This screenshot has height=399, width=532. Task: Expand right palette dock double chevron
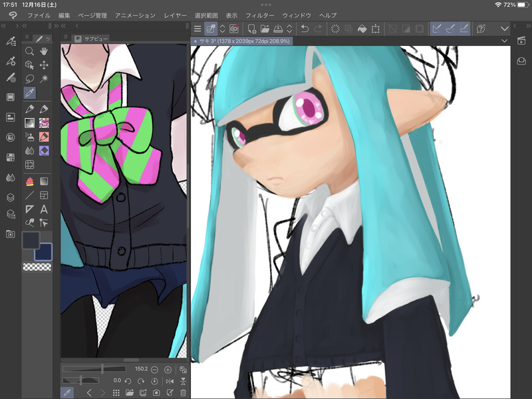point(529,26)
